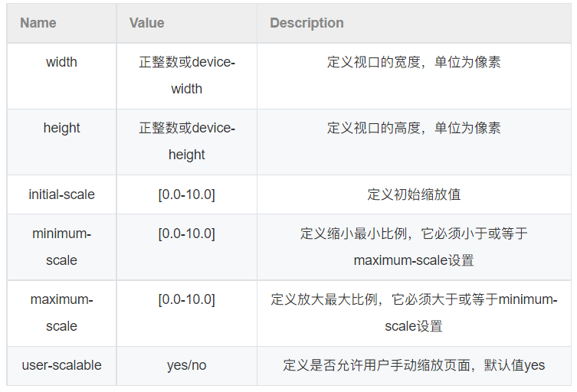Select the maximum-scale name cell
The width and height of the screenshot is (577, 392).
tap(61, 312)
